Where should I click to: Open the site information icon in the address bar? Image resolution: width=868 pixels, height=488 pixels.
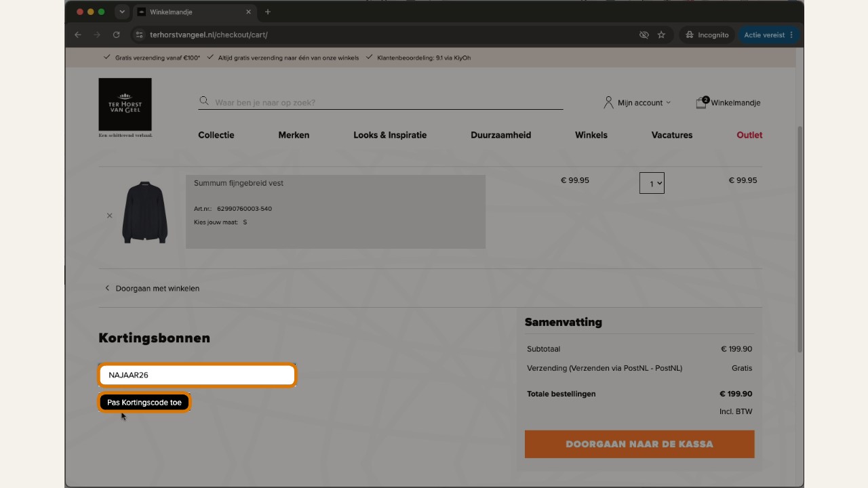[139, 35]
